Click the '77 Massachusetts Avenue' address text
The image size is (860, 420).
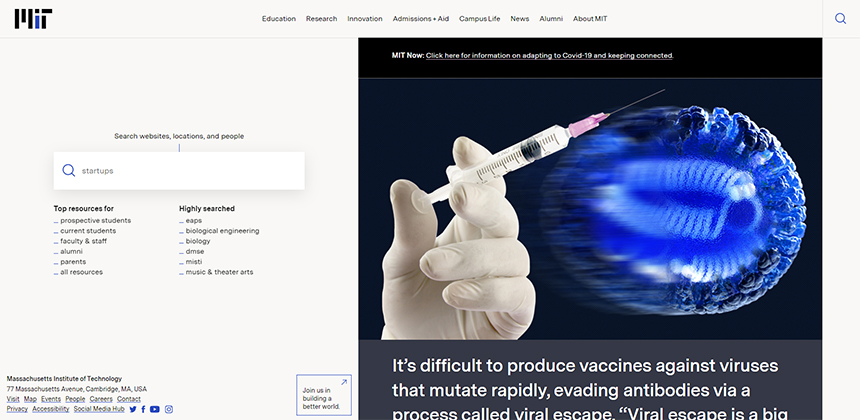click(x=77, y=389)
